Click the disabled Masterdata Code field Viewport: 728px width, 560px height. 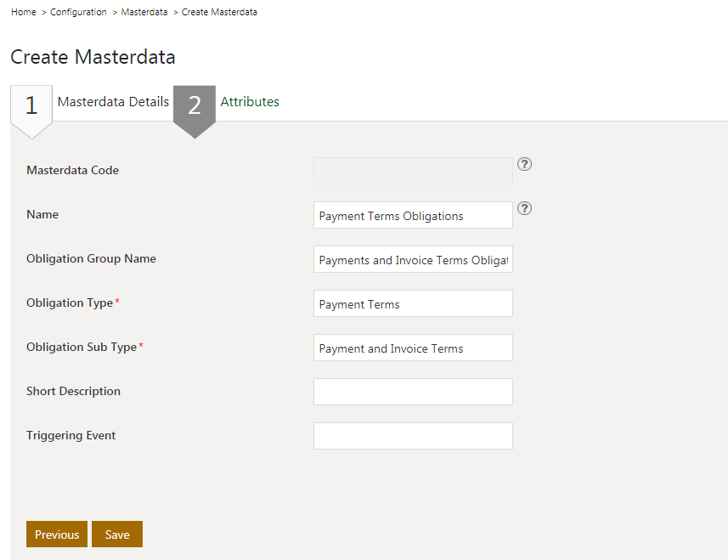[x=413, y=171]
